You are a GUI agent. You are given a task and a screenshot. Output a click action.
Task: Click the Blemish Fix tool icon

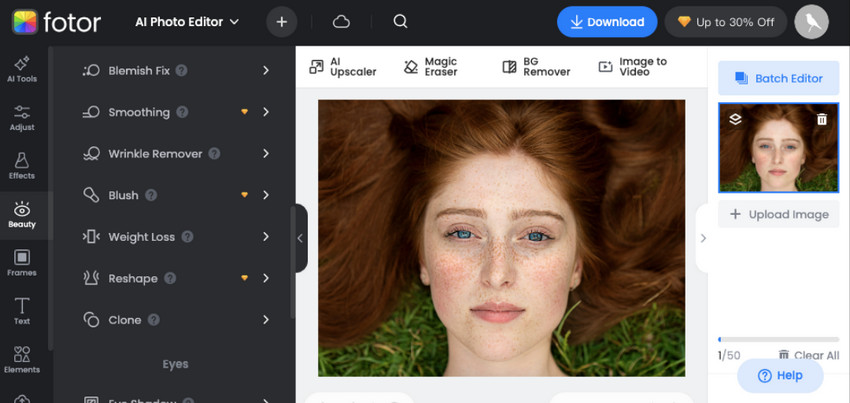click(x=91, y=71)
